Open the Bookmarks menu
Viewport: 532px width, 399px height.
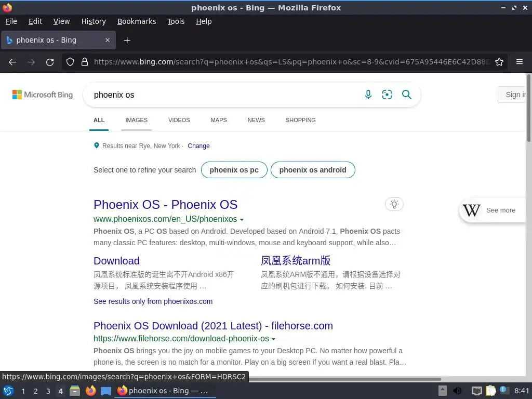[137, 21]
